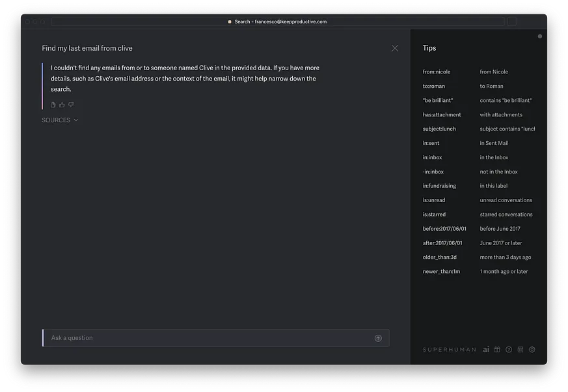Give thumbs up to the response

coord(62,105)
